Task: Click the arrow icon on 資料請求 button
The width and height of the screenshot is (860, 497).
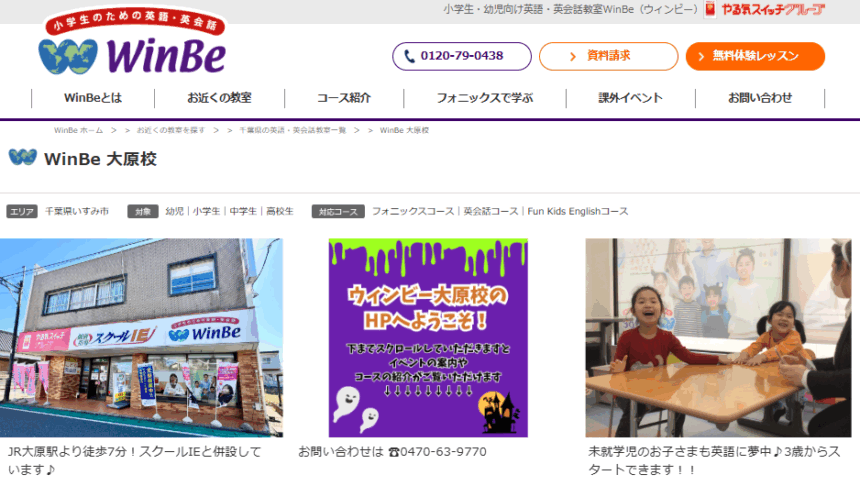Action: coord(572,57)
